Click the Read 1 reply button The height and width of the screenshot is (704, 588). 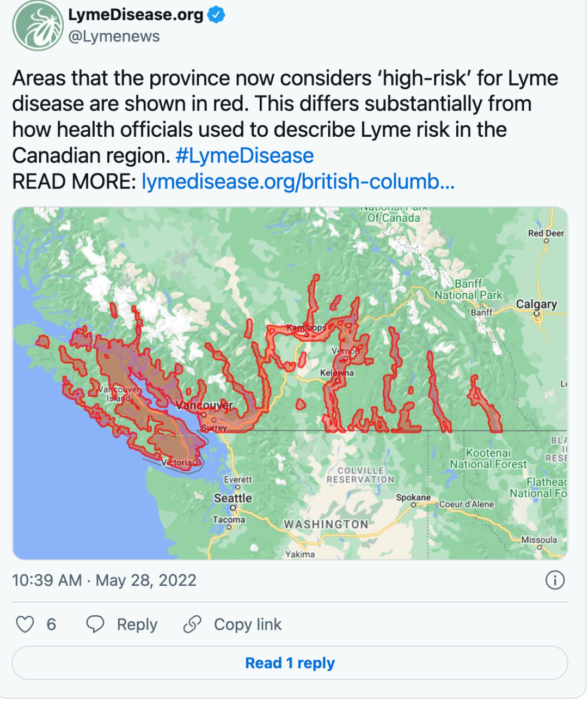coord(290,663)
